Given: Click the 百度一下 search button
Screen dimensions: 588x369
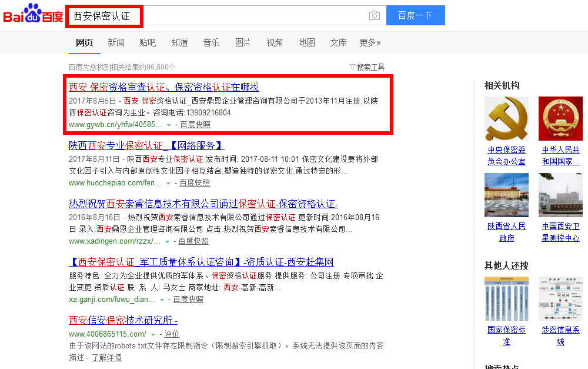Looking at the screenshot, I should tap(416, 15).
